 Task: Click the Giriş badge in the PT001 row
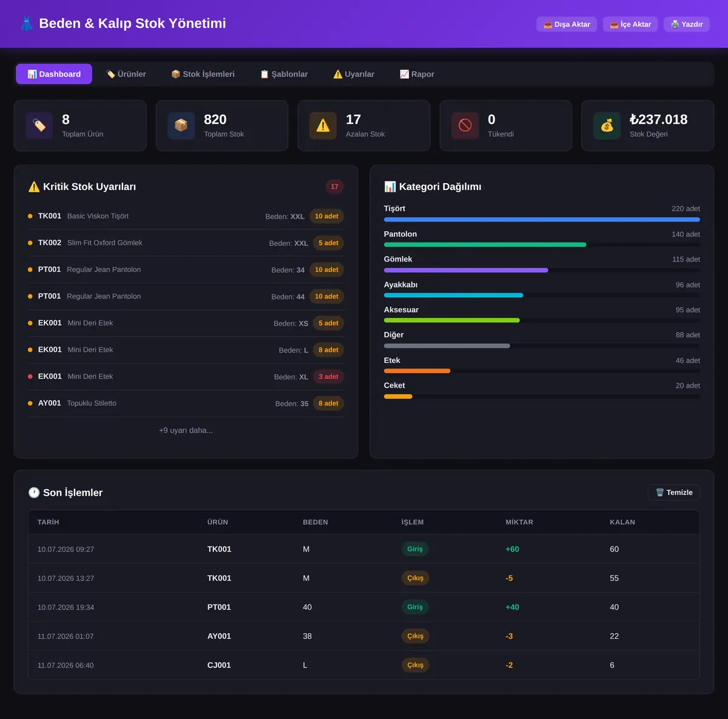coord(415,607)
